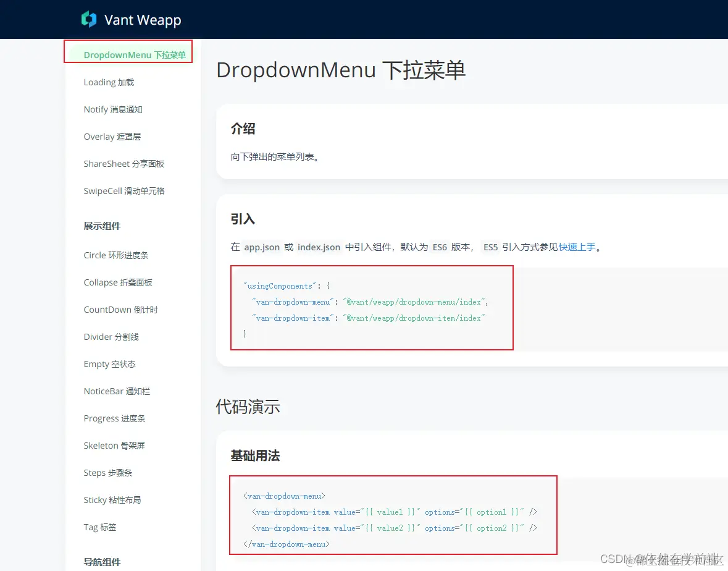Click the van-dropdown-menu import path line

point(370,302)
